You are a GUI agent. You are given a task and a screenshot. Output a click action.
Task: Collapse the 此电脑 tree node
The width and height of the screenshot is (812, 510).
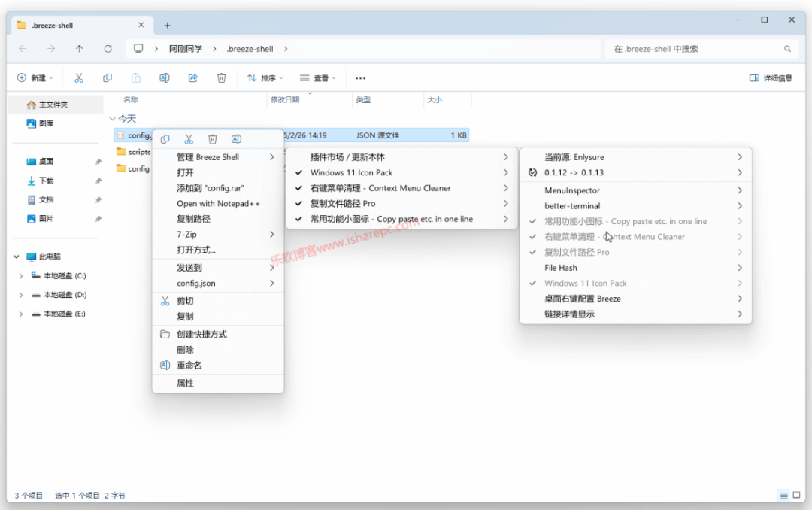[16, 257]
